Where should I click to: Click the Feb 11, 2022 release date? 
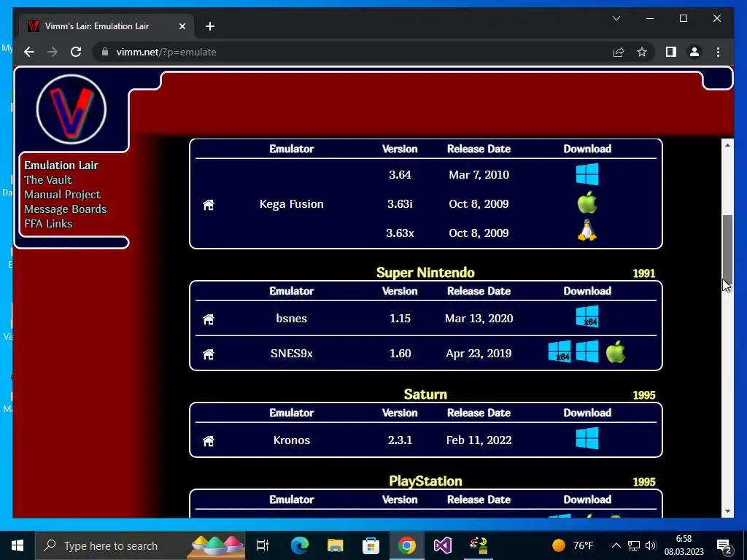click(x=479, y=440)
